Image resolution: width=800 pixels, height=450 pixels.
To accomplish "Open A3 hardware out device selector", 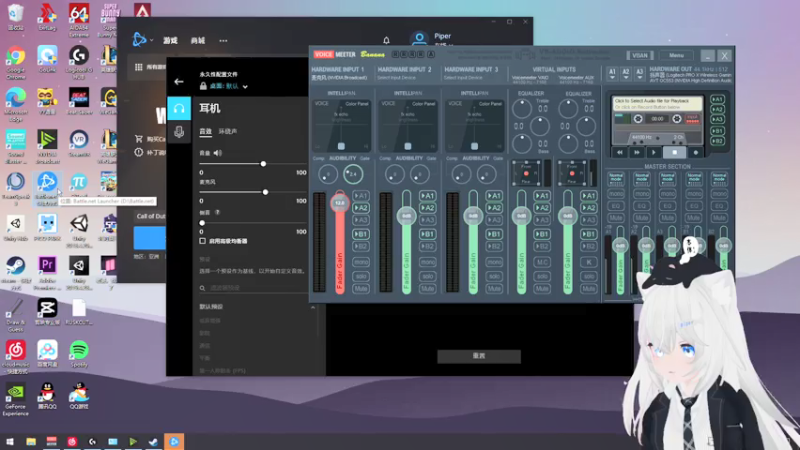I will tap(639, 74).
